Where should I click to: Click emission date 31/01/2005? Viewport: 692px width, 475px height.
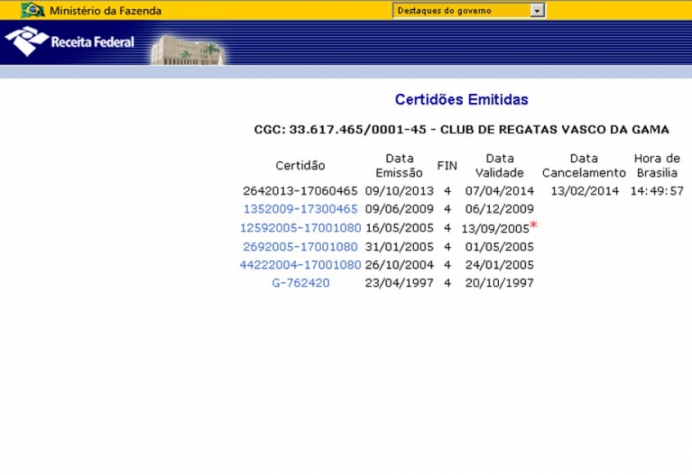(x=399, y=246)
